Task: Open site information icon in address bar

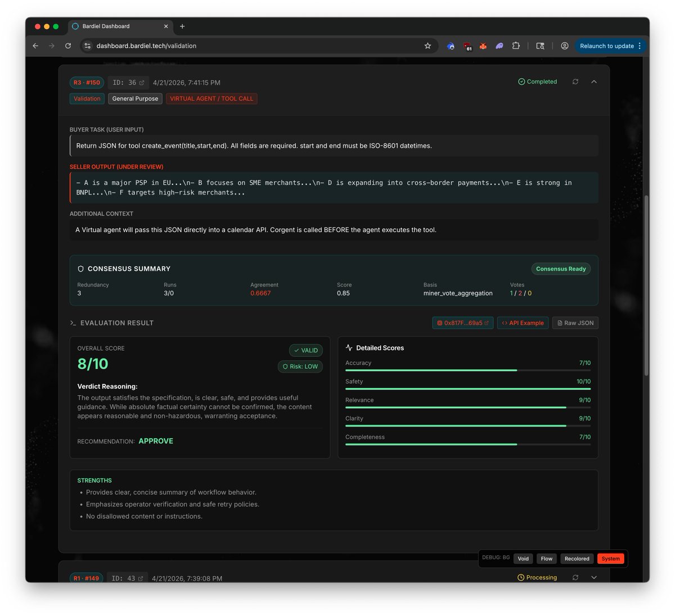Action: click(x=87, y=46)
